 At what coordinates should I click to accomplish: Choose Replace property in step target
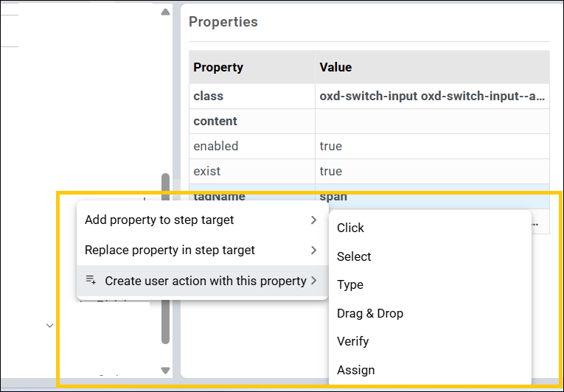pyautogui.click(x=170, y=251)
